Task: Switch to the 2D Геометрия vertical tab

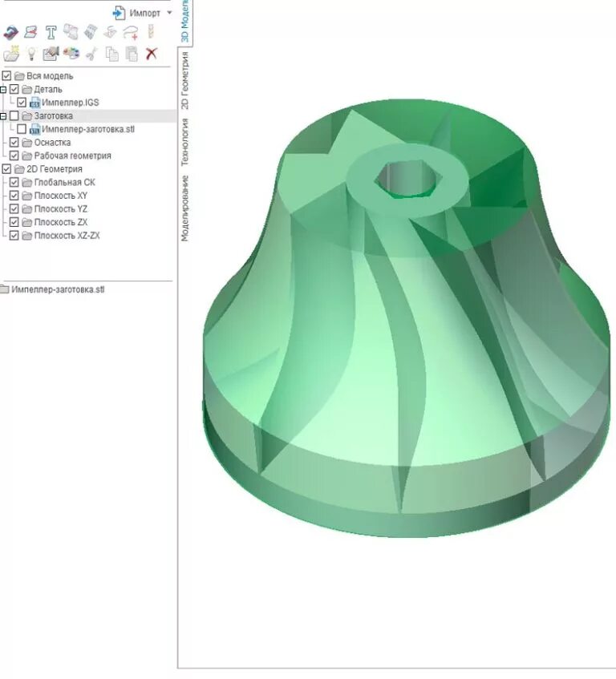Action: (x=185, y=80)
